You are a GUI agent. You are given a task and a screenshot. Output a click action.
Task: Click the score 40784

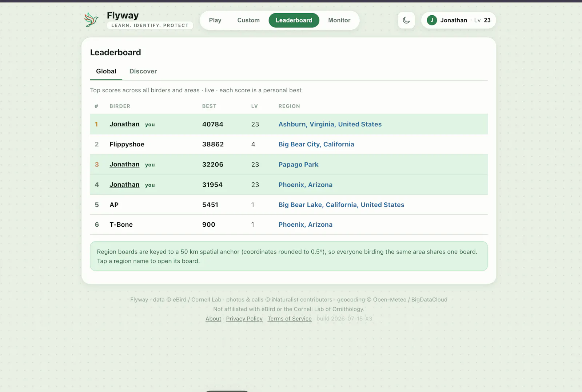click(213, 124)
